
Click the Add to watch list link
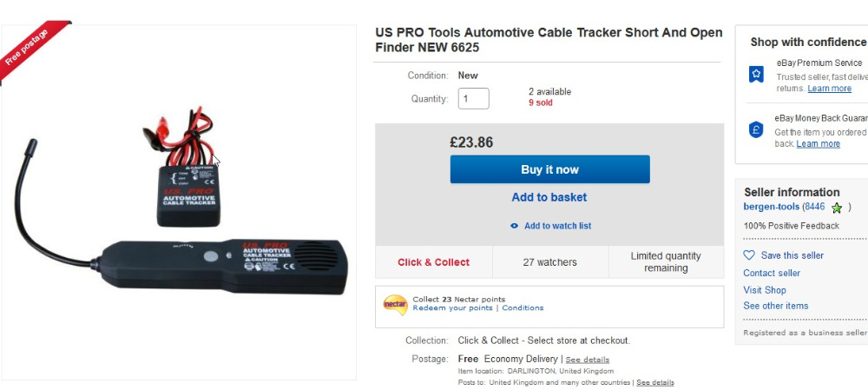(557, 226)
